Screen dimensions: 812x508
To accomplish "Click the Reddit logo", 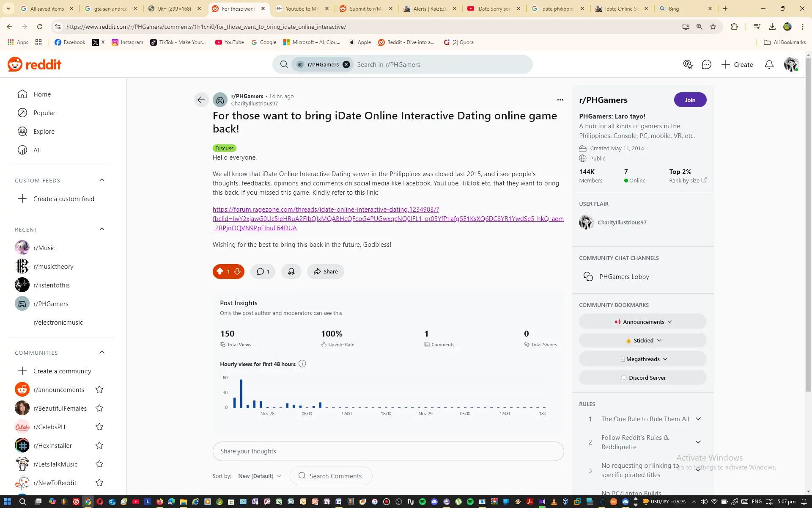I will [35, 64].
